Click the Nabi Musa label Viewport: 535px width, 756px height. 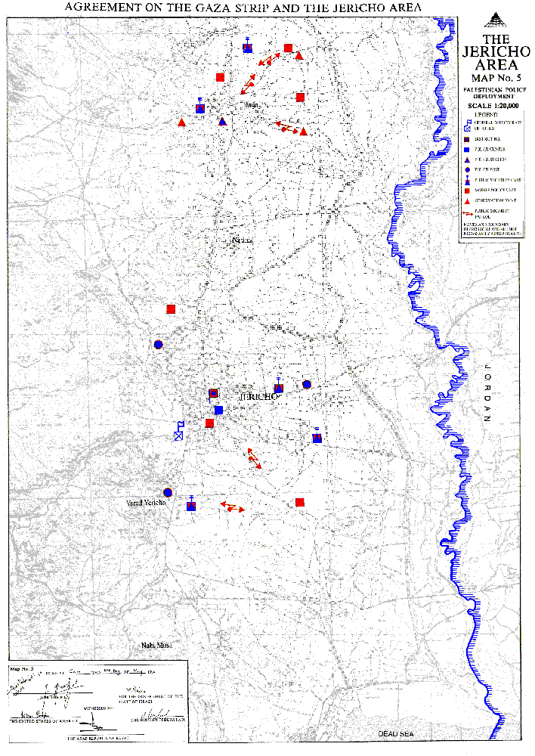pyautogui.click(x=156, y=645)
